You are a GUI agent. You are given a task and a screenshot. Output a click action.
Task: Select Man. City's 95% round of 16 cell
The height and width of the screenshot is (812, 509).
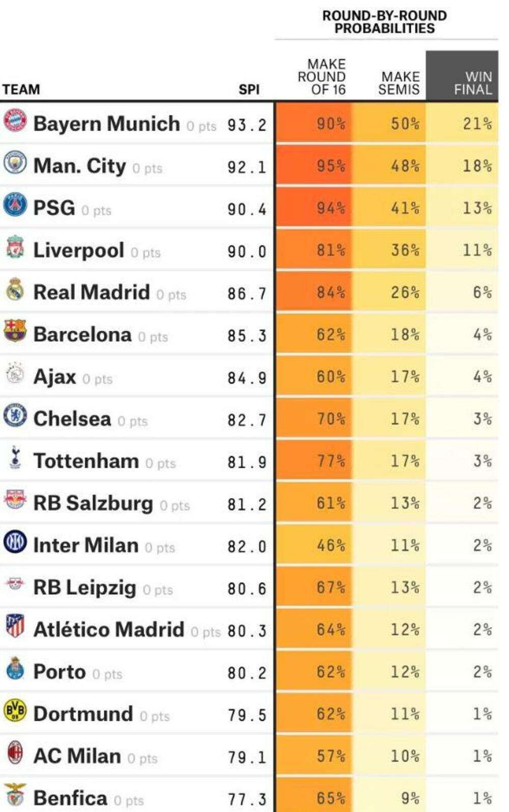331,166
